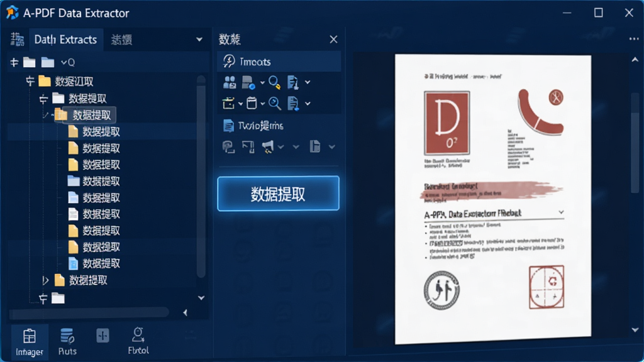The image size is (644, 362).
Task: Open the left panel tab dropdown arrow
Action: (199, 40)
